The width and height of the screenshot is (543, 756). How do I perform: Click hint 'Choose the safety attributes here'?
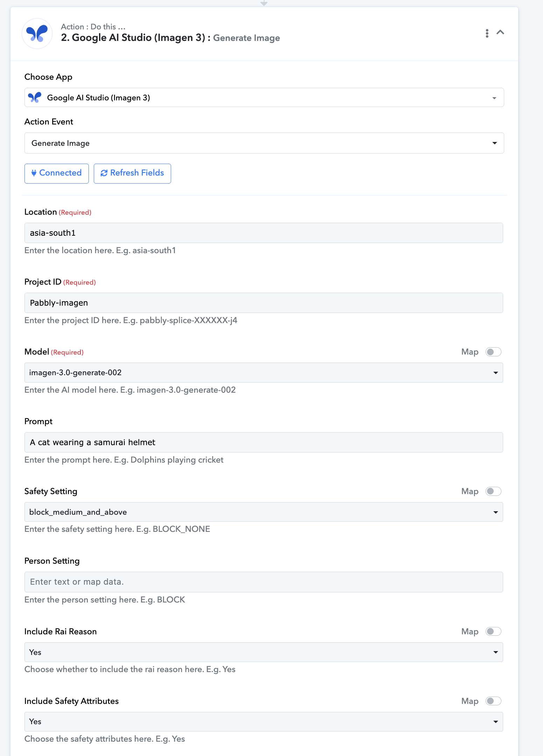click(89, 739)
